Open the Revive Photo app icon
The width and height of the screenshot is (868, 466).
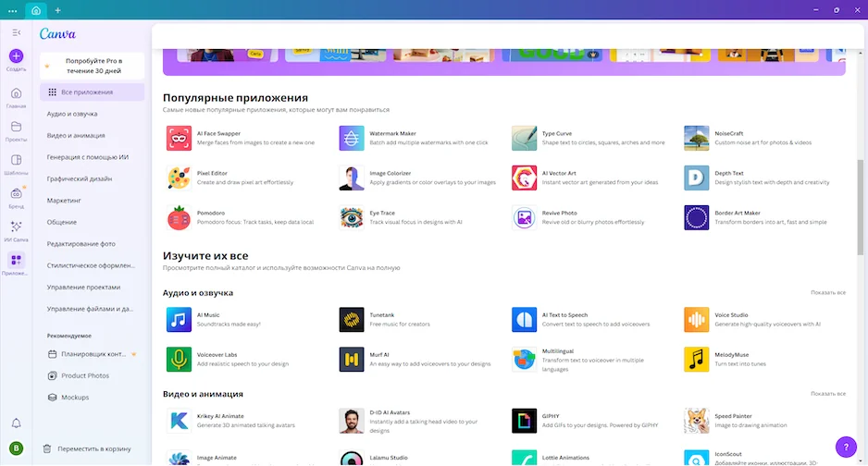[525, 218]
